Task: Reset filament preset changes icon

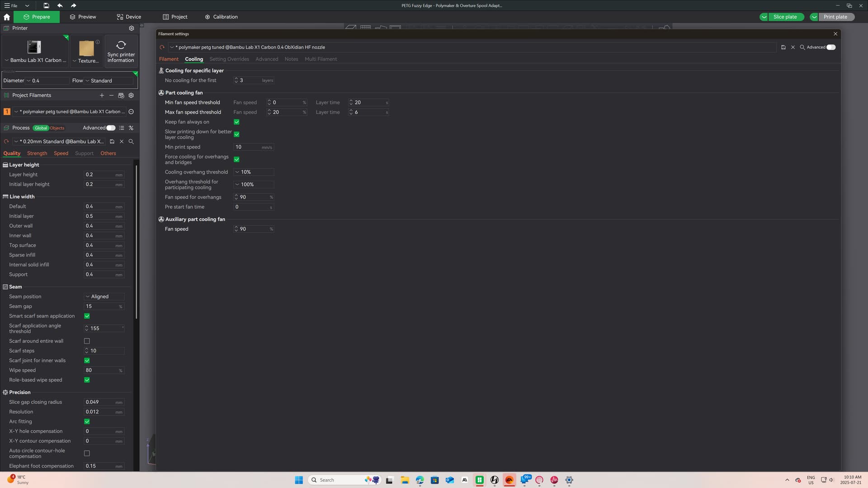Action: (x=162, y=47)
